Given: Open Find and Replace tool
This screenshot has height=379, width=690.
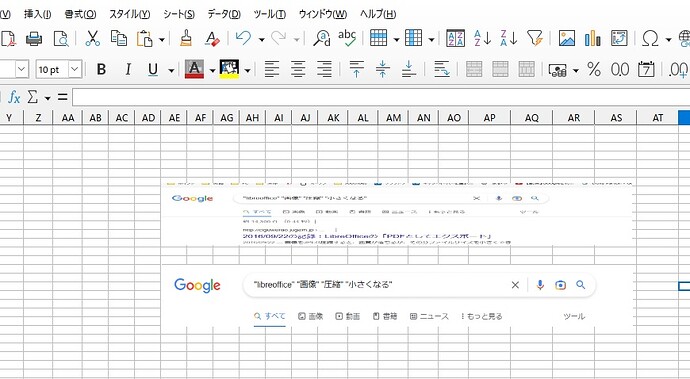Looking at the screenshot, I should coord(322,39).
